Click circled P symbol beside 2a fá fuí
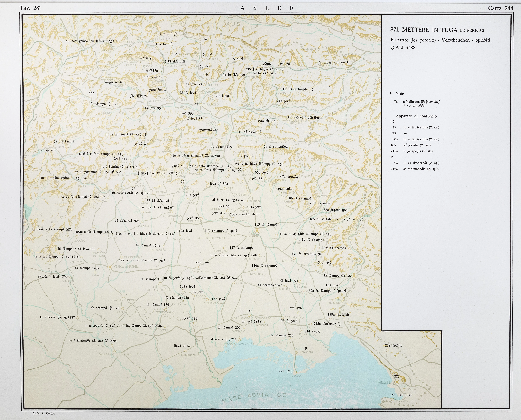Image resolution: width=521 pixels, height=420 pixels. point(175,34)
